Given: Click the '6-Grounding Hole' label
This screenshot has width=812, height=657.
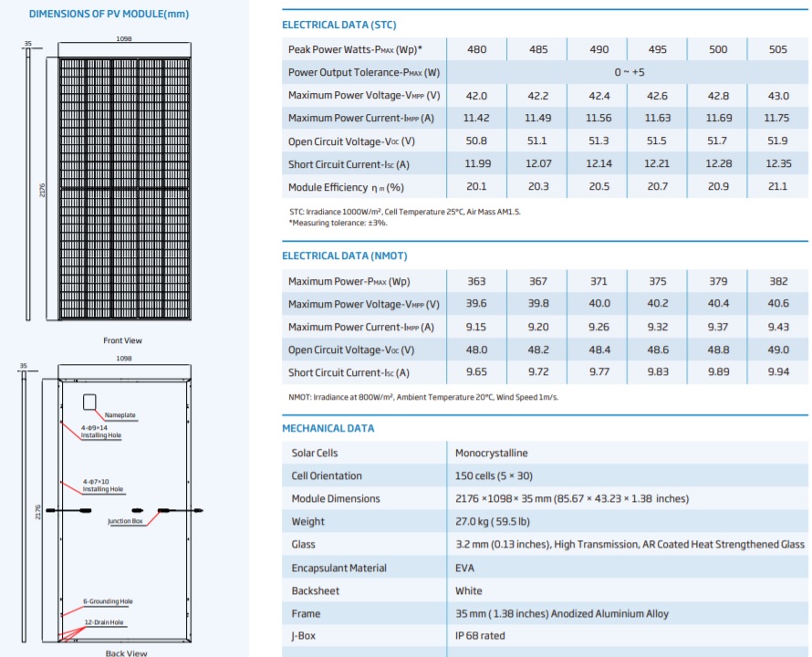Looking at the screenshot, I should click(x=108, y=601).
